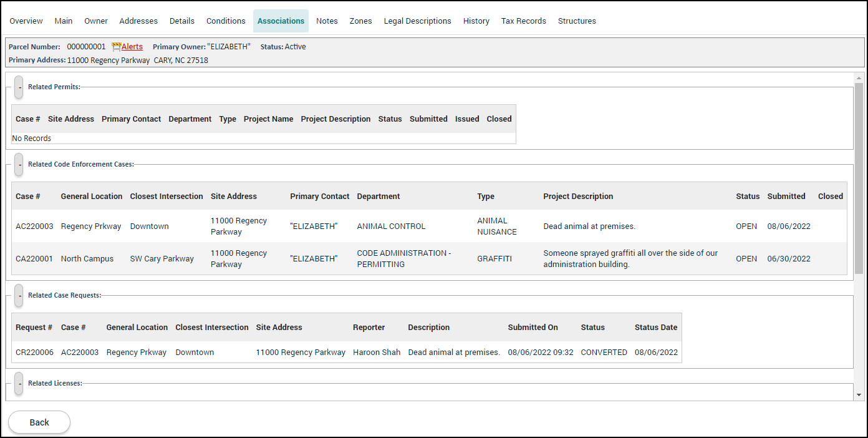Click the Back button
The height and width of the screenshot is (438, 868).
pyautogui.click(x=39, y=422)
